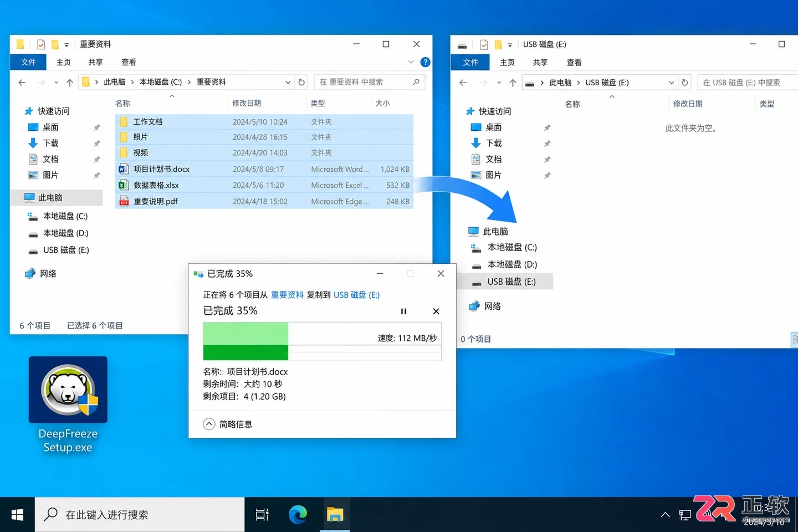Select 本地磁盘 (C:) in USB 磁盘 navigation pane
Screen dimensions: 798x532
[512, 247]
